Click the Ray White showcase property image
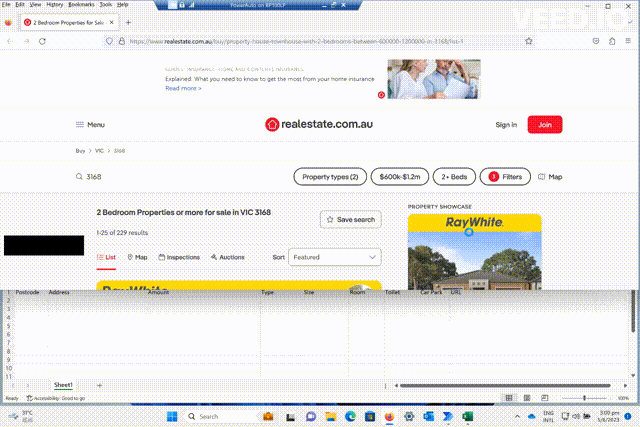The width and height of the screenshot is (640, 427). 475,261
